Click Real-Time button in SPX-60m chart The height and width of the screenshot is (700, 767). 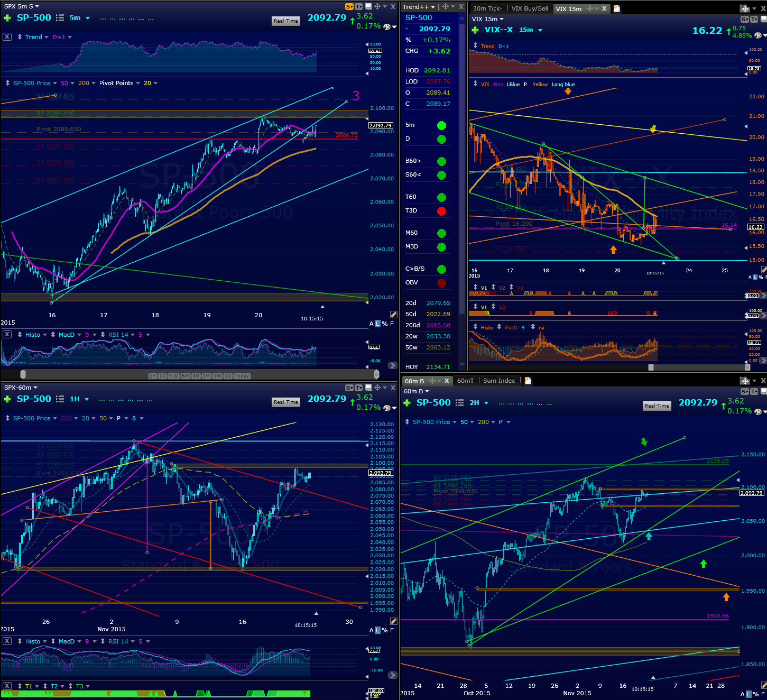coord(286,402)
